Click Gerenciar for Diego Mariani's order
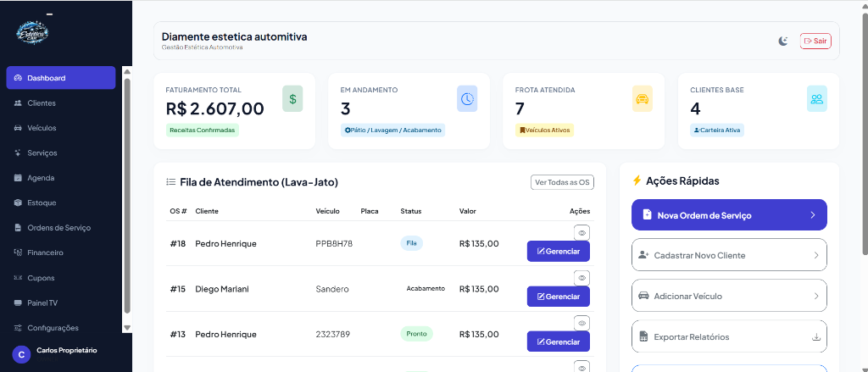 click(558, 297)
